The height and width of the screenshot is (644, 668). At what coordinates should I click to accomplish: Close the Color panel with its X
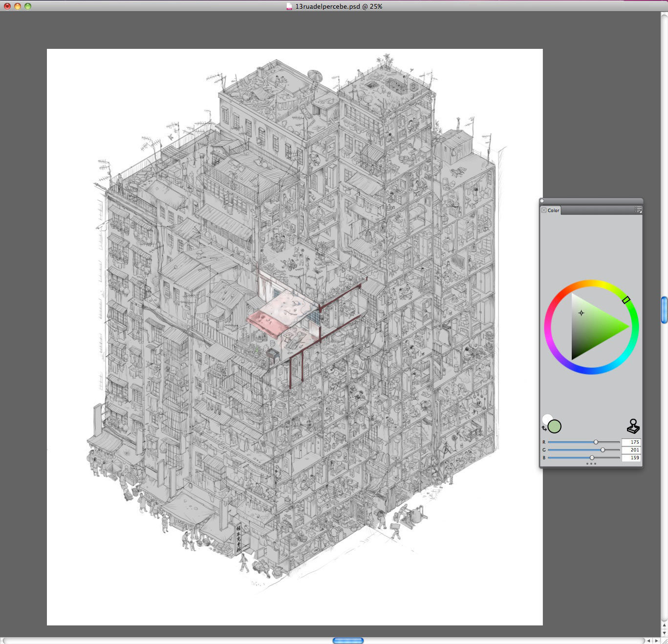click(543, 210)
